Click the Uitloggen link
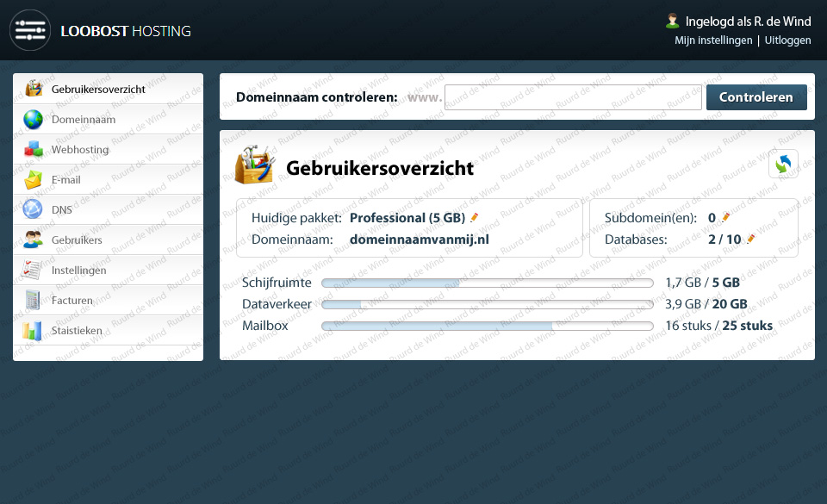Screen dimensions: 827x504 coord(788,40)
